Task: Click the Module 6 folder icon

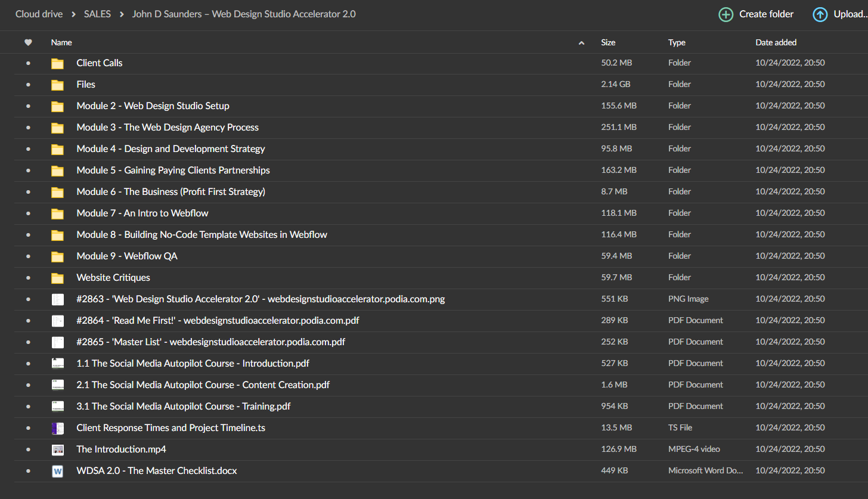Action: (x=57, y=192)
